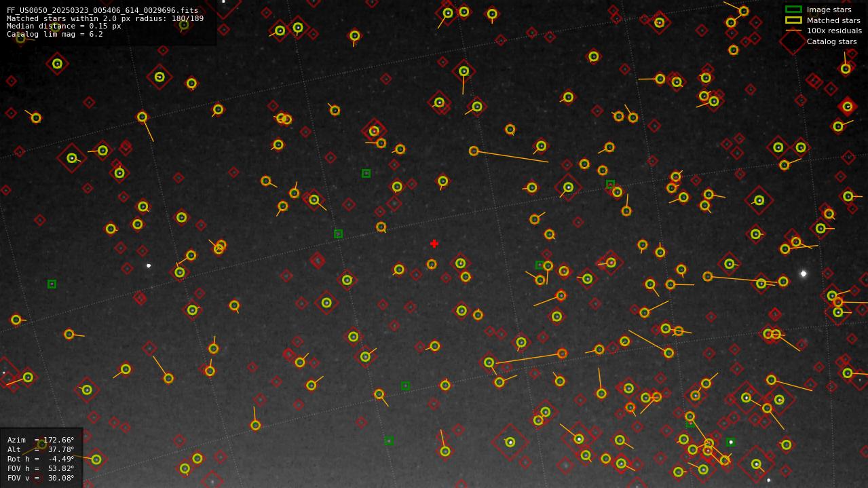868x488 pixels.
Task: Click the 'Catalog lim mag = 6.2' text
Action: tap(55, 34)
